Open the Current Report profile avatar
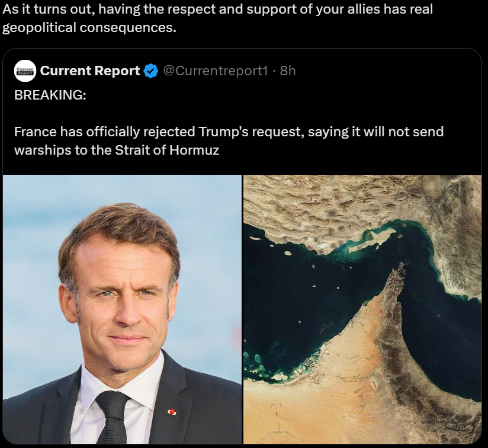 [x=25, y=71]
